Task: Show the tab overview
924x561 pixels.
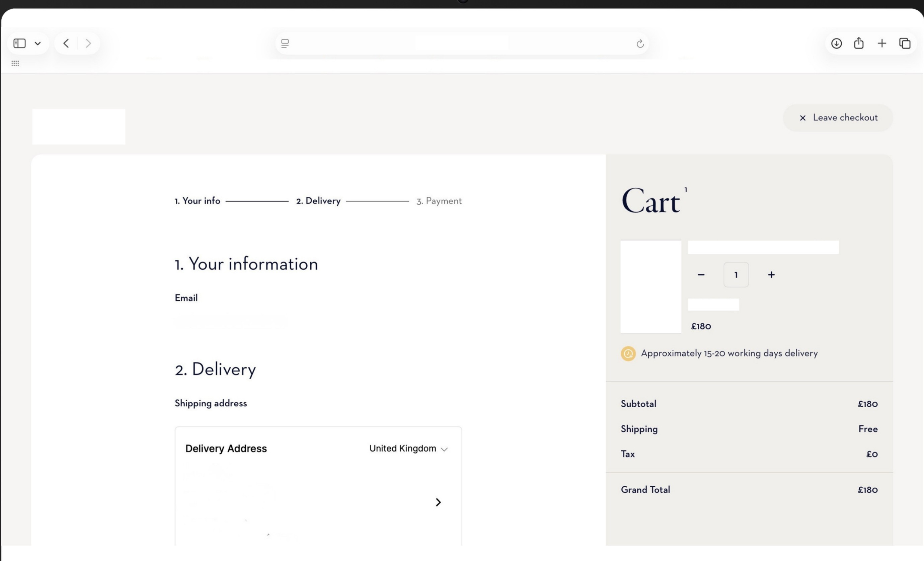Action: tap(905, 44)
